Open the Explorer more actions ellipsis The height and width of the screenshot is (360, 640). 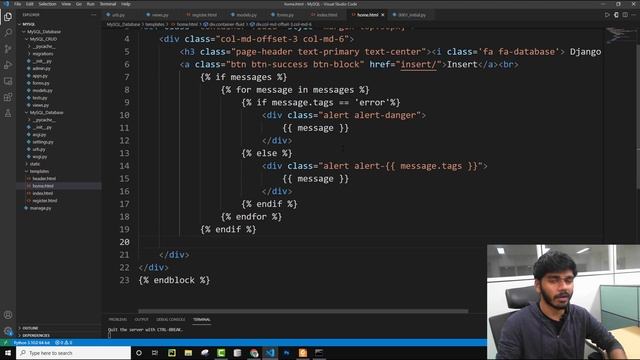tap(93, 15)
